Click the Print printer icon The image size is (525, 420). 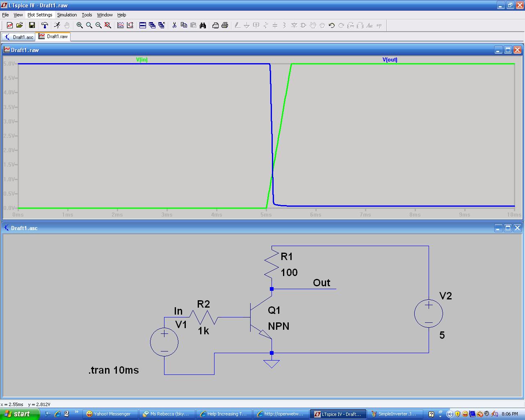225,25
